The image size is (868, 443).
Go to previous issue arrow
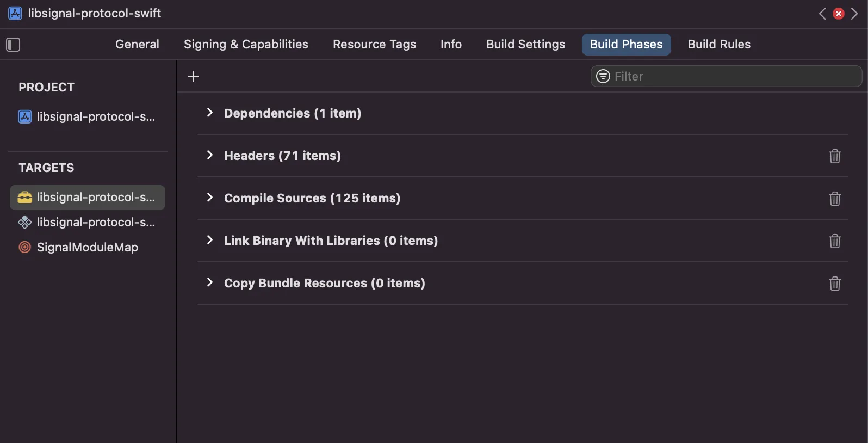click(822, 14)
